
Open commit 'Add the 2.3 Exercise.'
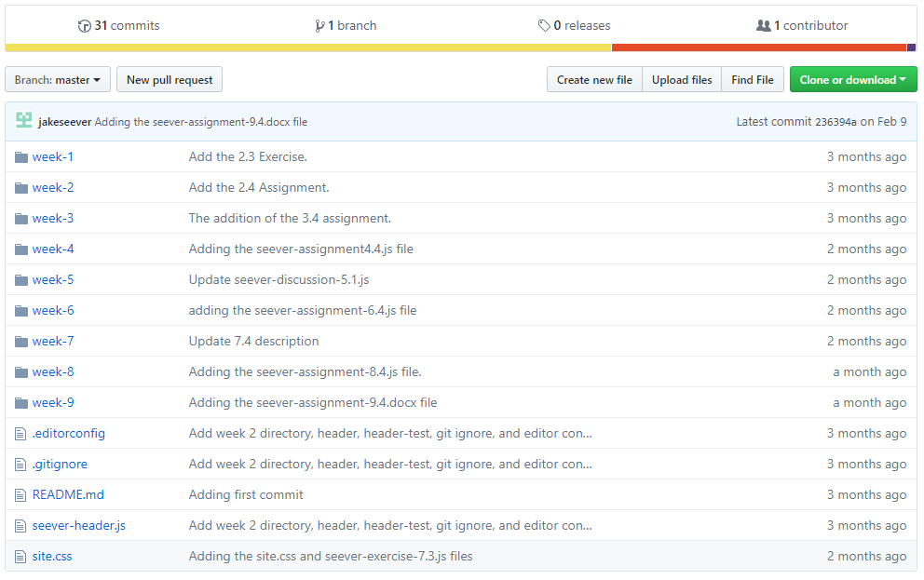(x=248, y=156)
